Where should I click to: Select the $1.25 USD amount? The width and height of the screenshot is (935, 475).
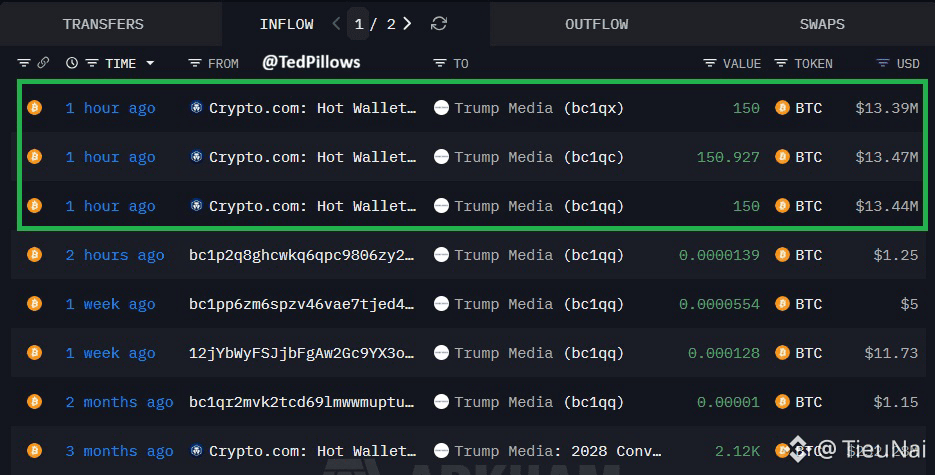(896, 255)
